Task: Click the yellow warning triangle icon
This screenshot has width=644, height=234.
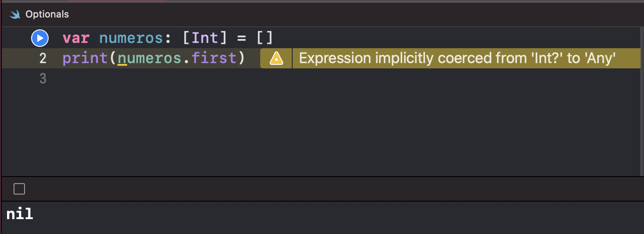Action: [x=276, y=58]
